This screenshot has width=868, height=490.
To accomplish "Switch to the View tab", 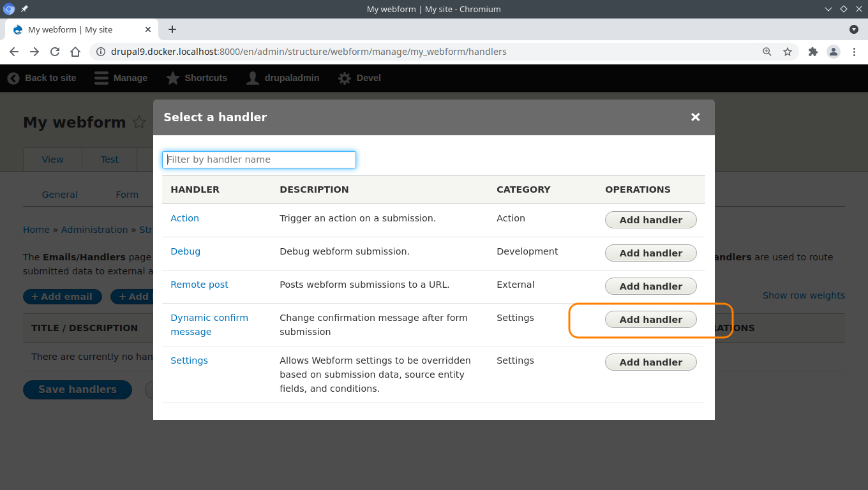I will click(x=52, y=160).
